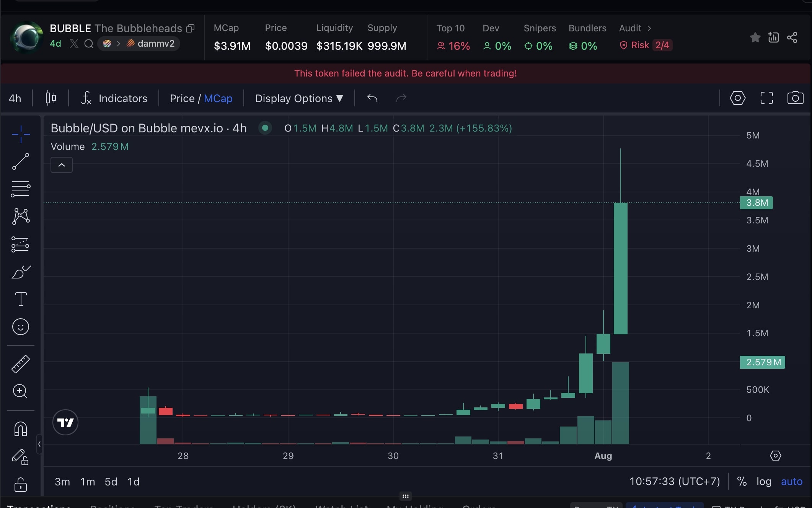Screen dimensions: 812x508
Task: Click the 3.8M current price label
Action: [x=757, y=203]
